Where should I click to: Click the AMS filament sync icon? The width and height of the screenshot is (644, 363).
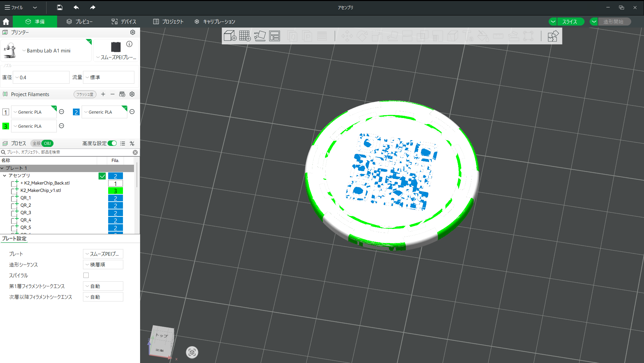[122, 94]
